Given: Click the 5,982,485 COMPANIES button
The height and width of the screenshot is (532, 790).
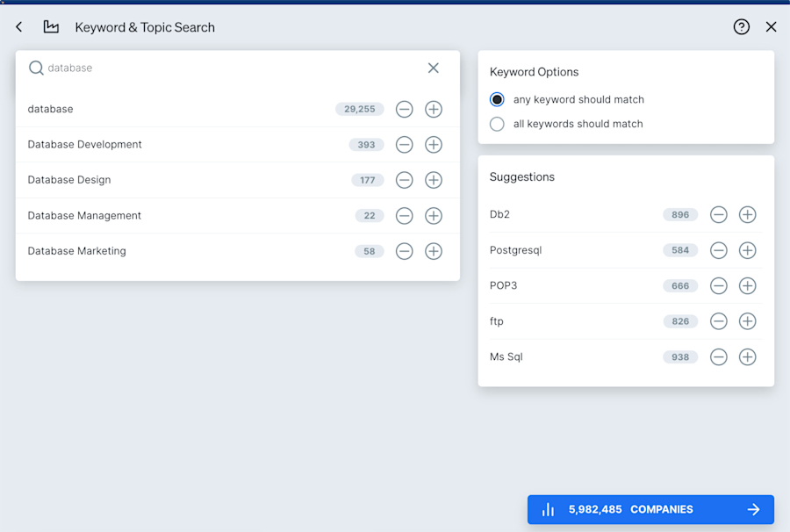Looking at the screenshot, I should pos(650,509).
